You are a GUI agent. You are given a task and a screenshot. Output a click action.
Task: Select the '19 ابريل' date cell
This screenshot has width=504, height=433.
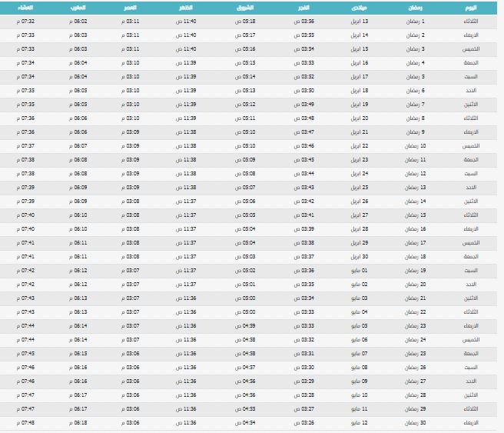click(360, 105)
